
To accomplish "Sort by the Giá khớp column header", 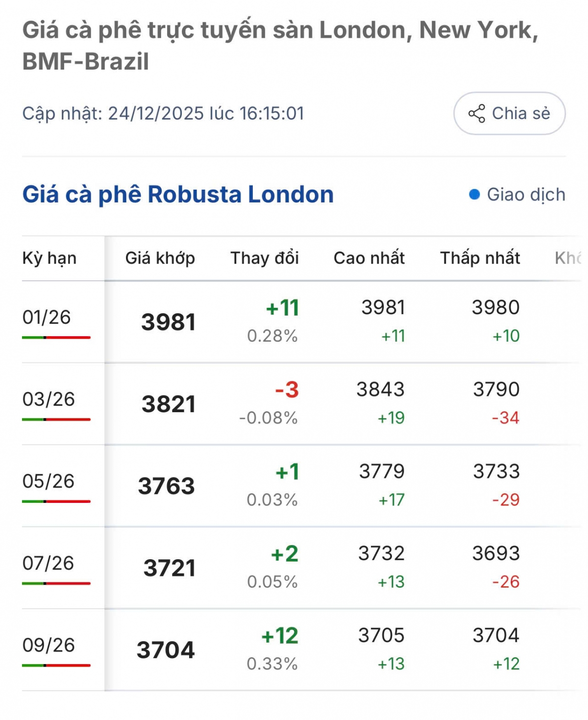I will (160, 258).
